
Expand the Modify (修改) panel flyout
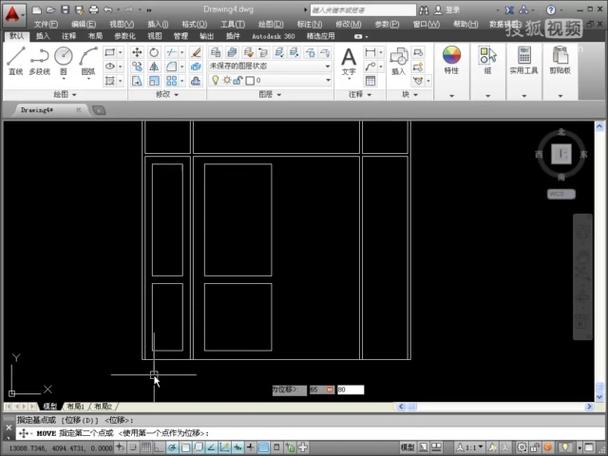pyautogui.click(x=167, y=94)
